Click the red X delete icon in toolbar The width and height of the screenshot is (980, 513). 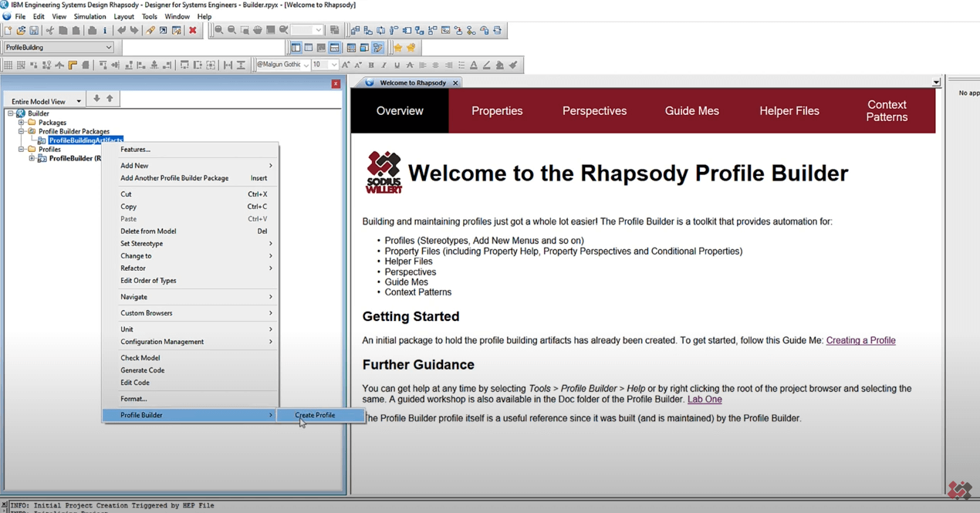[x=193, y=30]
